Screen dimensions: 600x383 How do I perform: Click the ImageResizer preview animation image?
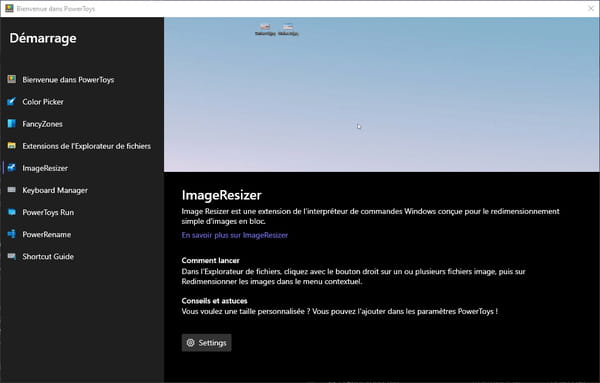click(382, 95)
